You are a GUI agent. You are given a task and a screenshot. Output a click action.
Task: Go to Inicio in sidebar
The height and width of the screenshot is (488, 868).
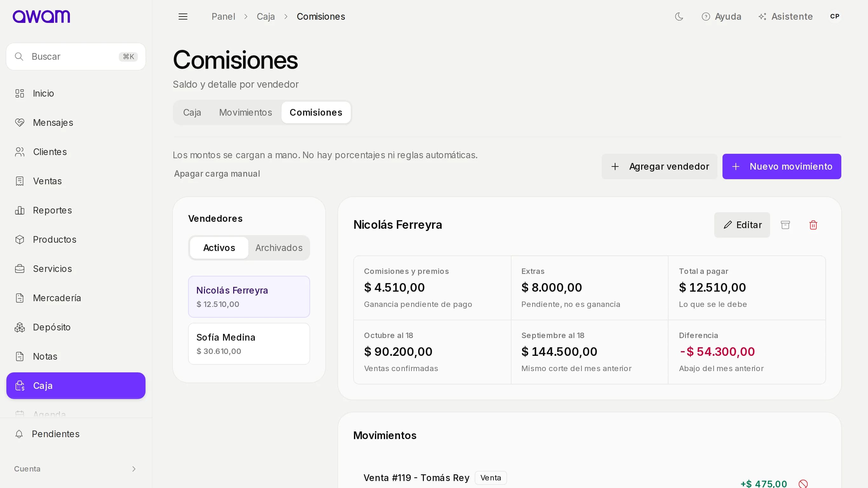click(76, 93)
